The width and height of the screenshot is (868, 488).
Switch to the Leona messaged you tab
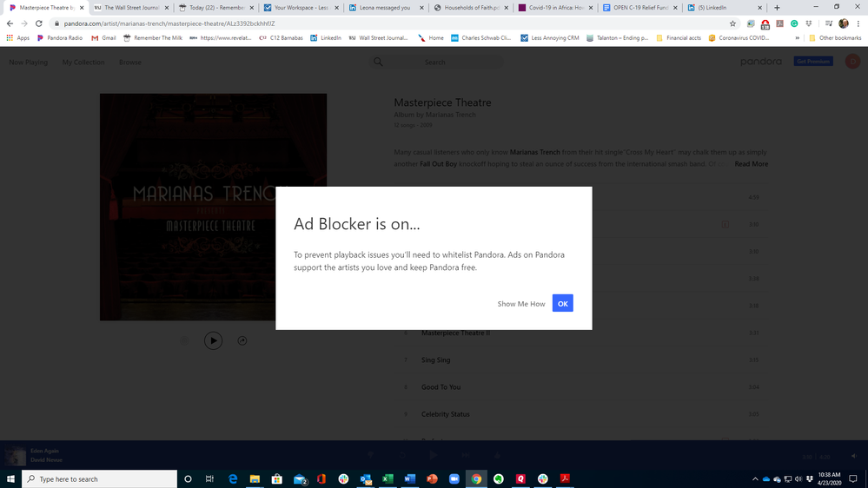(x=385, y=8)
